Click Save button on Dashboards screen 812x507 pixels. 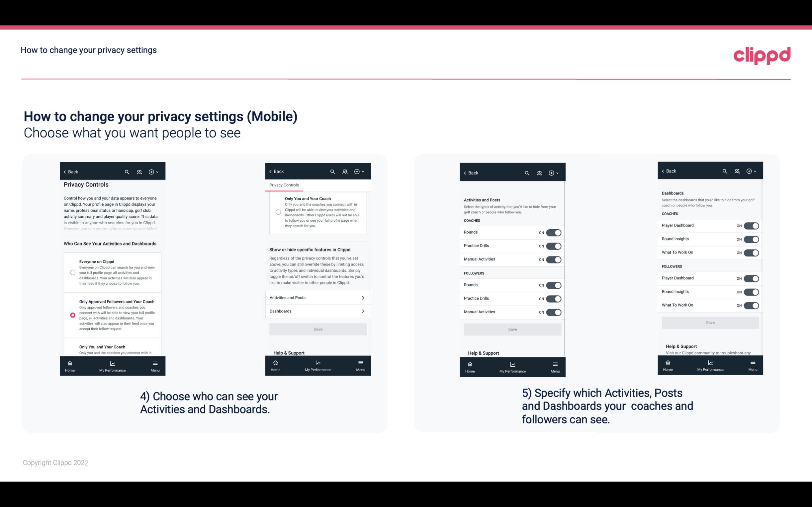coord(710,323)
